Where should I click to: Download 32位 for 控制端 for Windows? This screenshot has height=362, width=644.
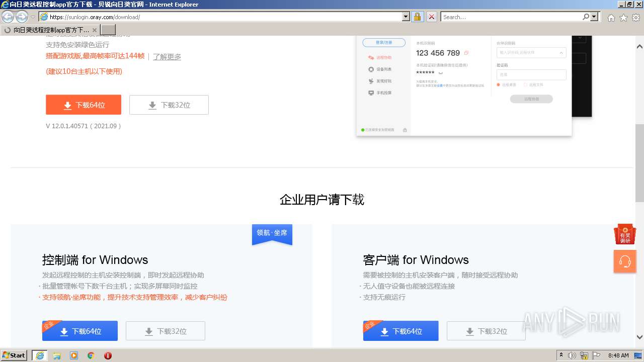pyautogui.click(x=166, y=331)
